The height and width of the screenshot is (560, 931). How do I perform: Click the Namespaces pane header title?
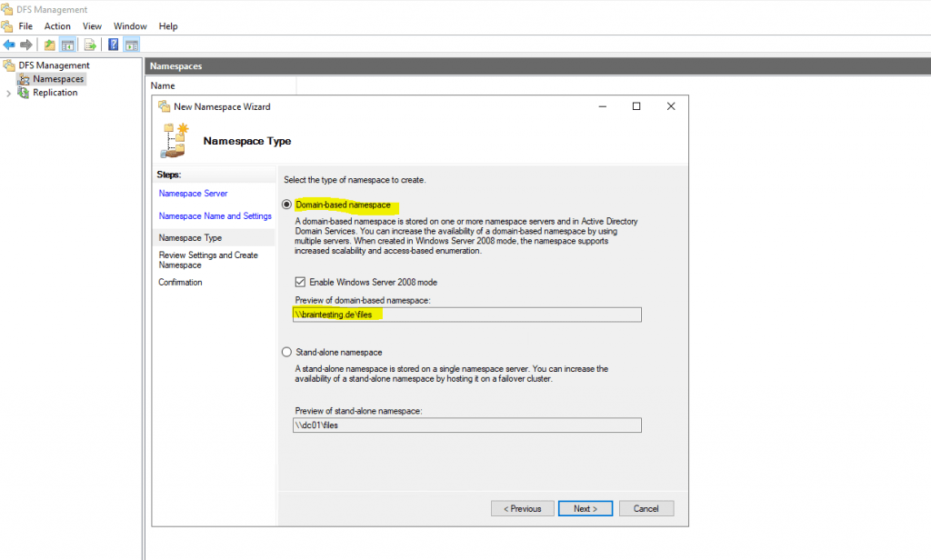point(175,66)
